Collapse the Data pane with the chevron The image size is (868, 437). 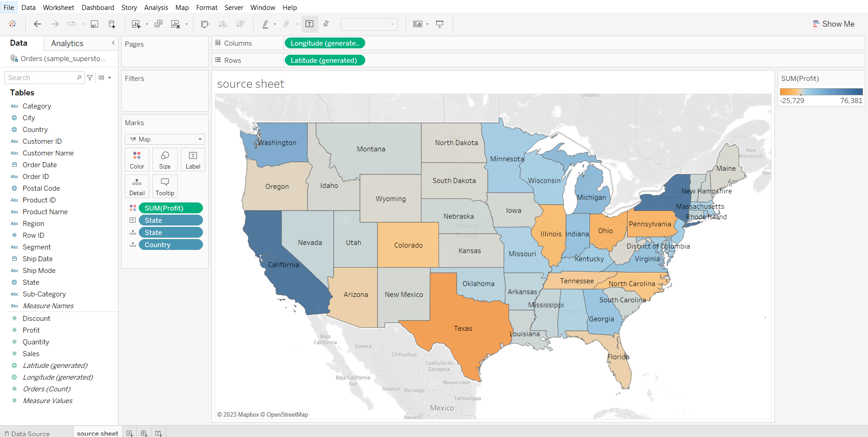[x=113, y=43]
